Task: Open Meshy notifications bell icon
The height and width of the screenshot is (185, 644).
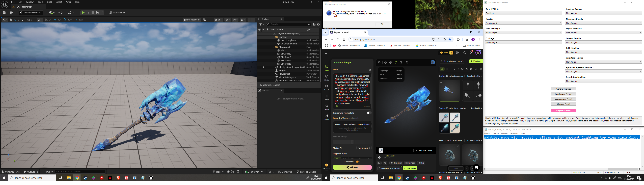Action: pyautogui.click(x=471, y=53)
